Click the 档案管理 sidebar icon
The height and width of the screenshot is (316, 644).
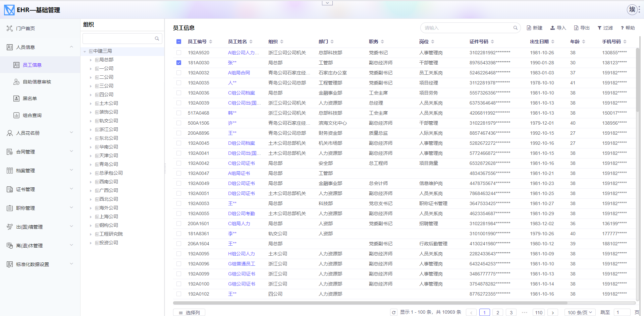(x=10, y=171)
